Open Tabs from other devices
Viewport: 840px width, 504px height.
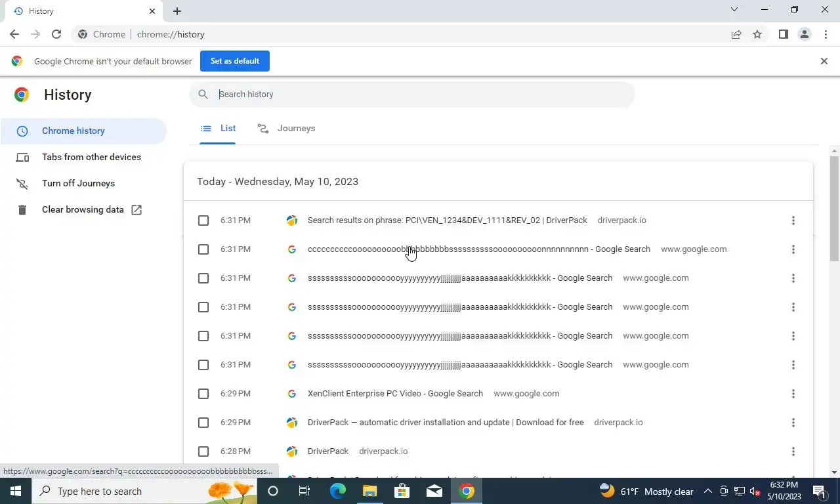83,157
